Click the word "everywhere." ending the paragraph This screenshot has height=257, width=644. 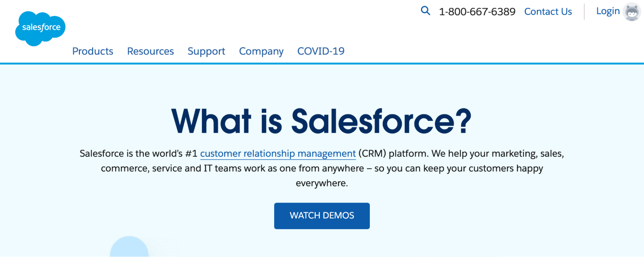(322, 183)
